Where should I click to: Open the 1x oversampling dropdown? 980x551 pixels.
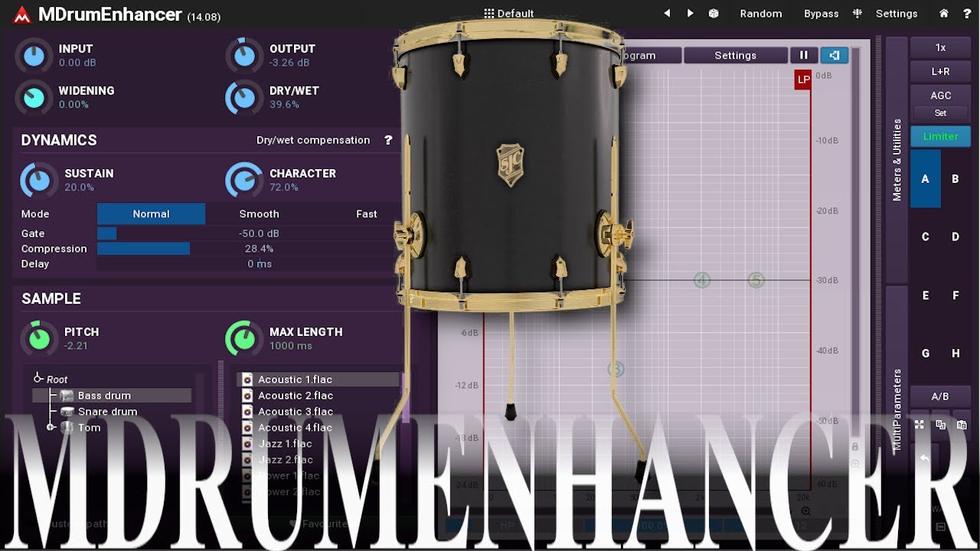pyautogui.click(x=940, y=47)
